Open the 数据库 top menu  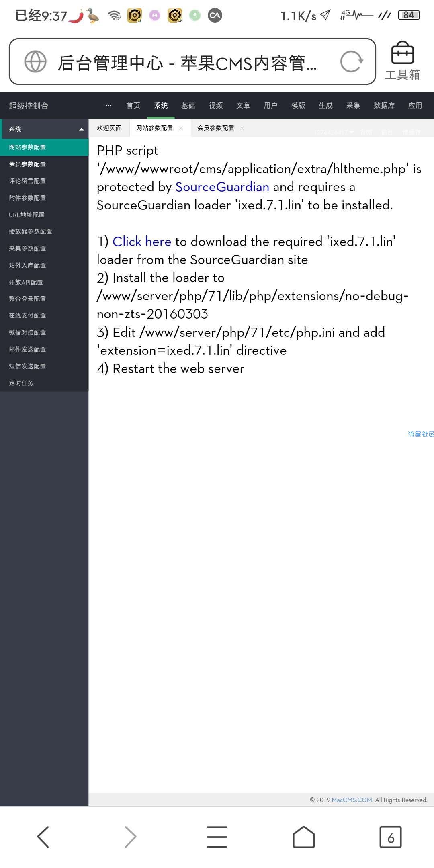[384, 105]
